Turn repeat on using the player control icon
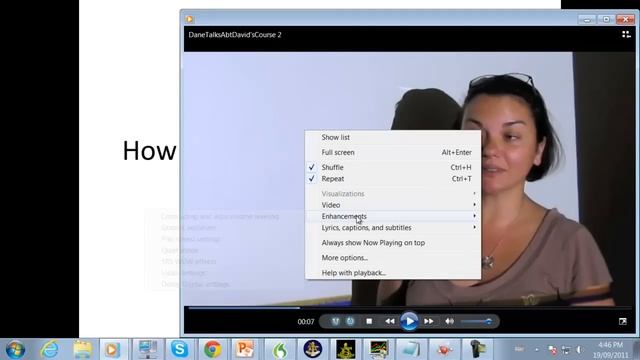Screen dimensions: 640x360 pyautogui.click(x=350, y=321)
